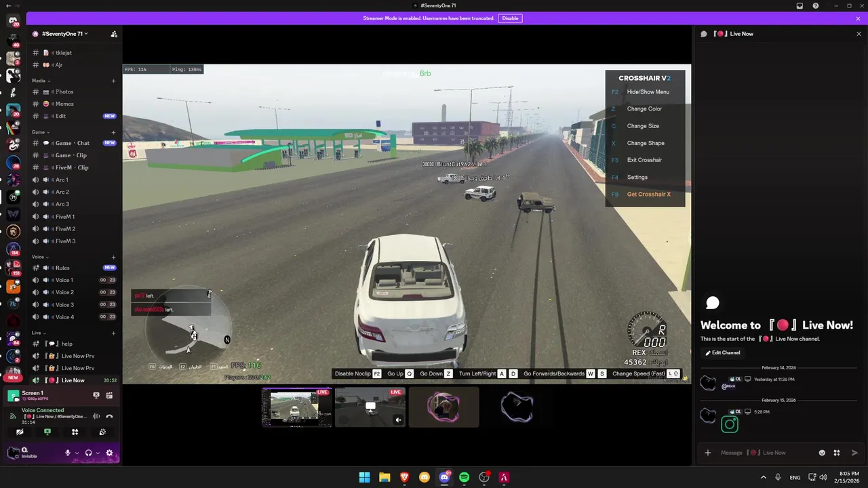868x488 pixels.
Task: Collapse the Media category
Action: click(41, 81)
